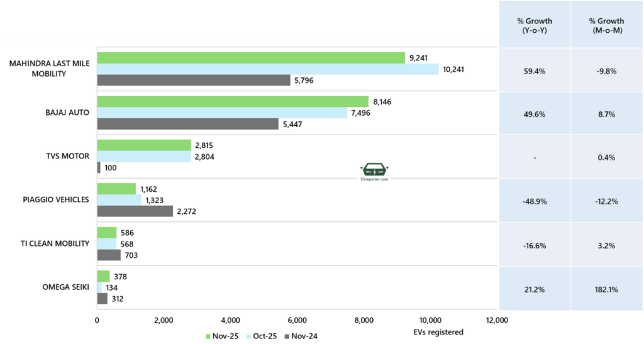Click the green Nov-25 legend swatch
The width and height of the screenshot is (644, 344).
pos(209,336)
